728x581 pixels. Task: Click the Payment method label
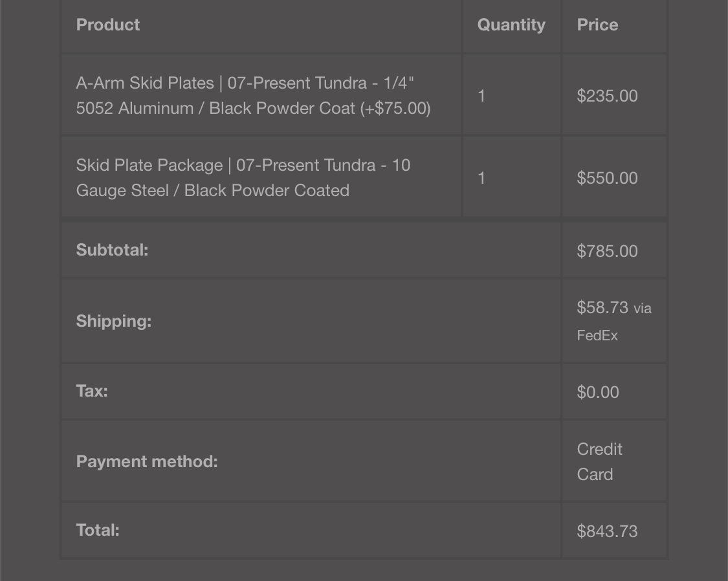pos(147,461)
